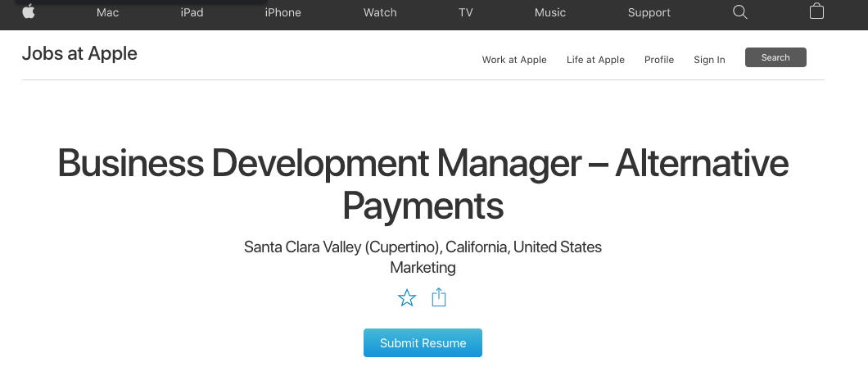Image resolution: width=868 pixels, height=376 pixels.
Task: Go to Music in navigation bar
Action: click(549, 12)
